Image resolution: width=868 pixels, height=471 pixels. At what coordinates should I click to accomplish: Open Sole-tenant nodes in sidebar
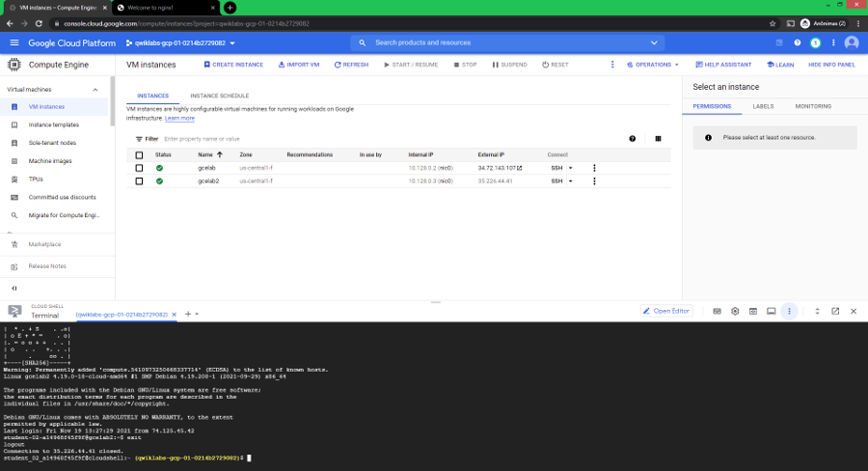[x=54, y=143]
